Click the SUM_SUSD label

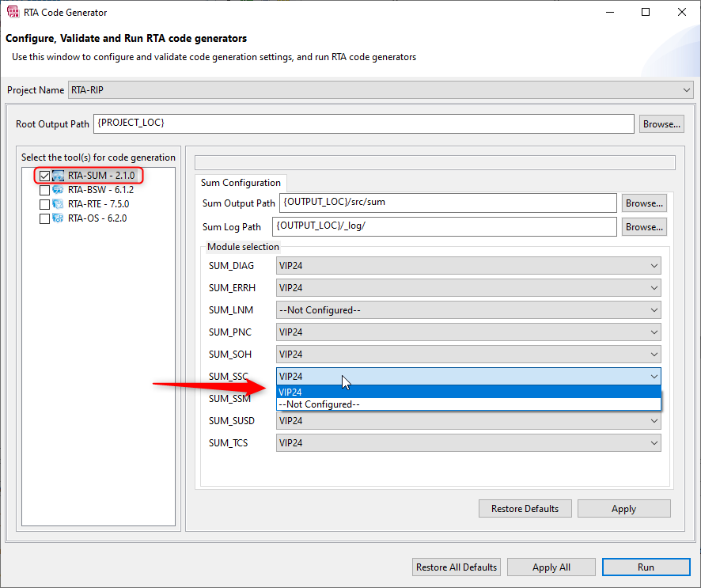point(232,421)
